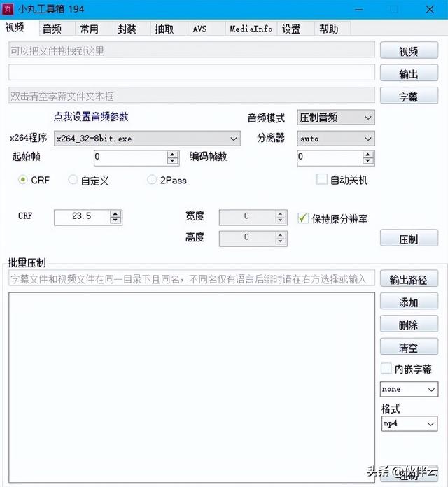The width and height of the screenshot is (448, 487).
Task: Click inside the batch file list box
Action: [192, 388]
